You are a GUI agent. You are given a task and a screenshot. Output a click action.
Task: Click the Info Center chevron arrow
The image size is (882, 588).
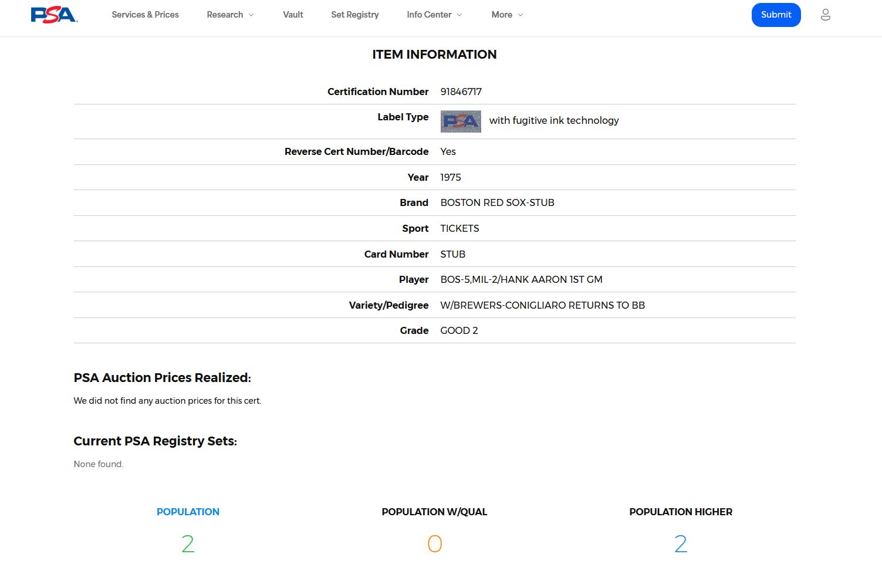tap(459, 15)
